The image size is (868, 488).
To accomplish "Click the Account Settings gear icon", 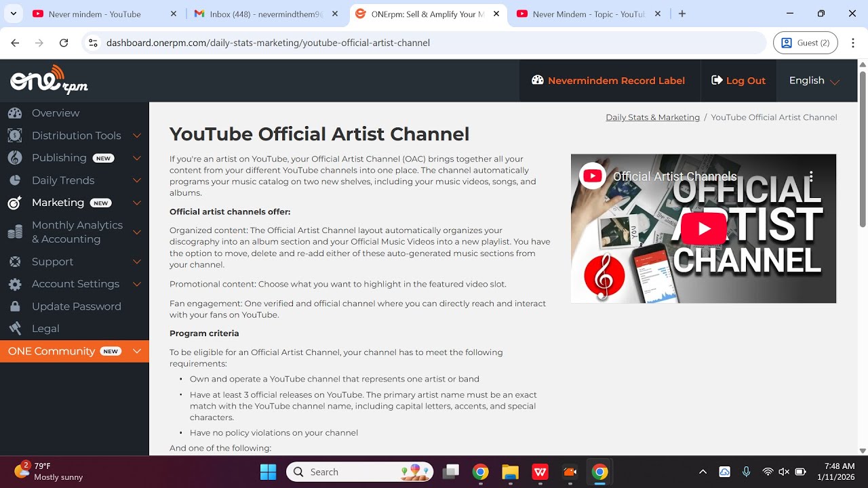I will (x=15, y=284).
